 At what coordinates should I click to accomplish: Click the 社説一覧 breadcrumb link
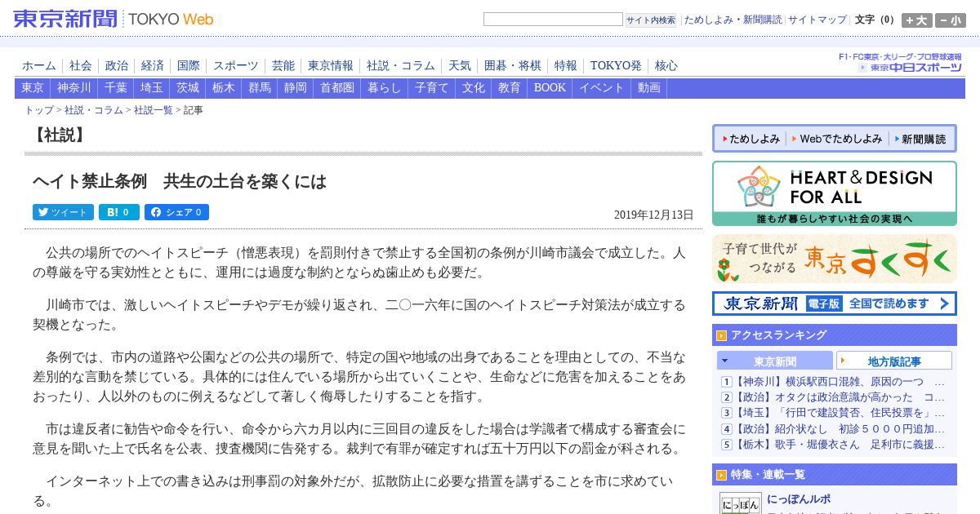pyautogui.click(x=154, y=110)
